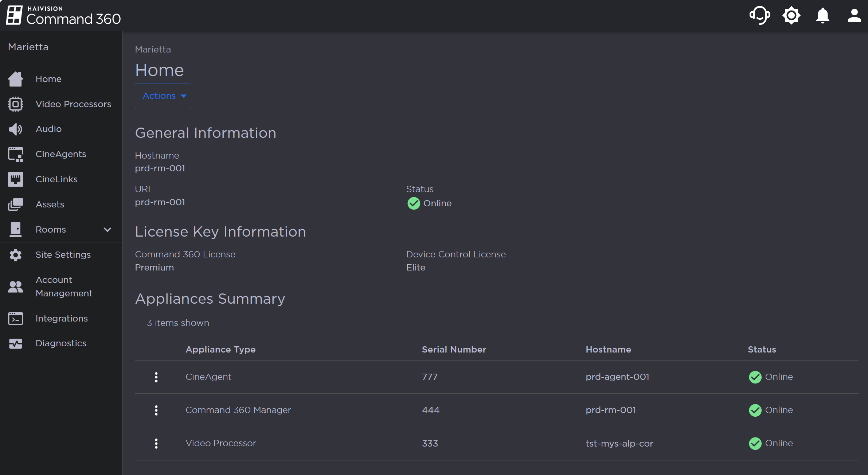Sort by Serial Number column header
Viewport: 868px width, 475px height.
454,350
